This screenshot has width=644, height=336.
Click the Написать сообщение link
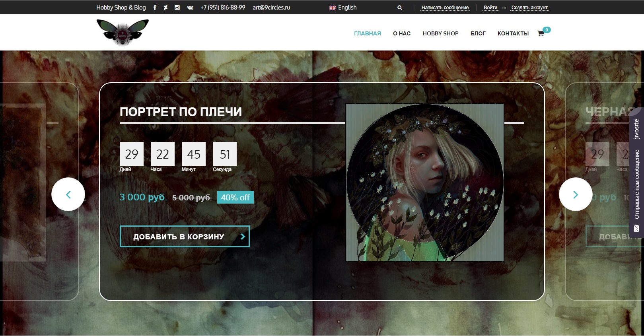tap(445, 8)
